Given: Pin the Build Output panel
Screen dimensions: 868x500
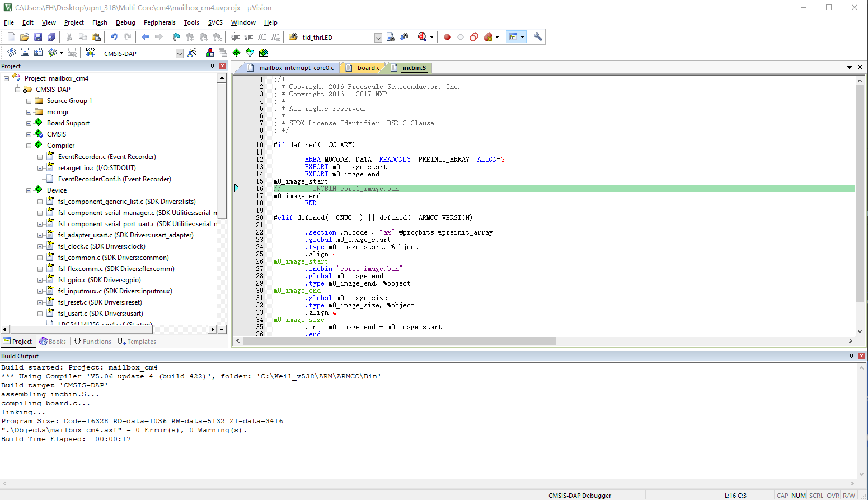Looking at the screenshot, I should [x=851, y=356].
